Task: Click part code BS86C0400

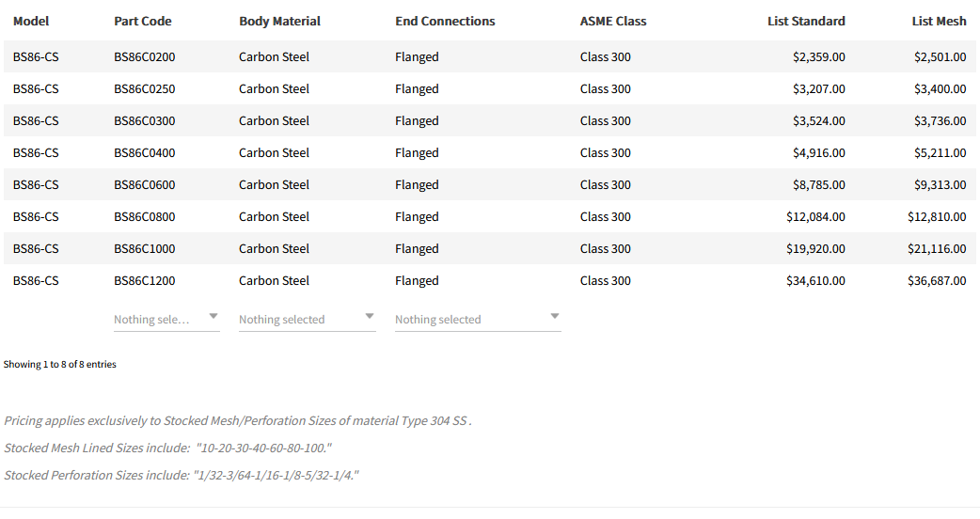Action: 144,152
